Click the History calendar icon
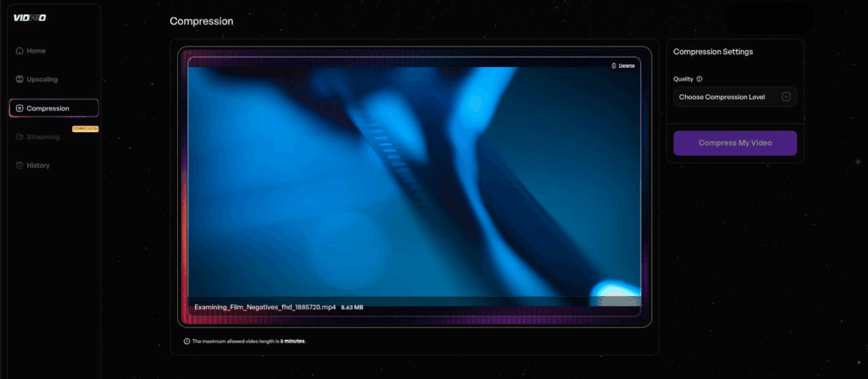868x379 pixels. [19, 165]
